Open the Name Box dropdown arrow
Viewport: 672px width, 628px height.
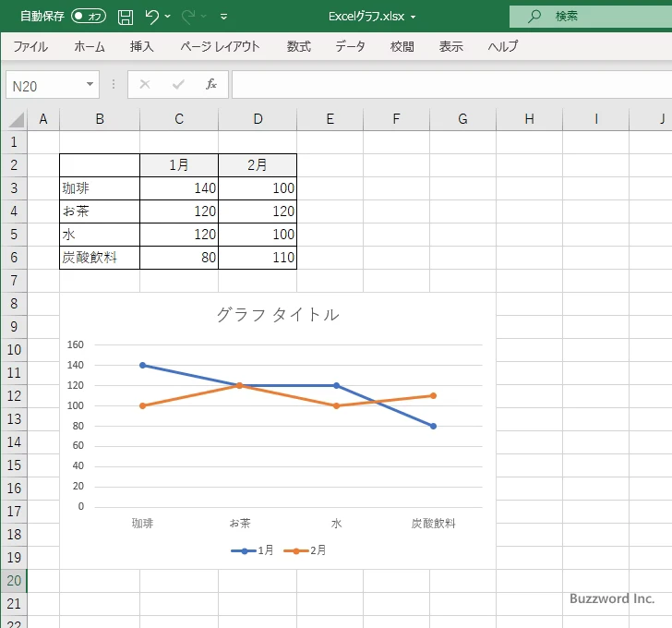[x=90, y=85]
